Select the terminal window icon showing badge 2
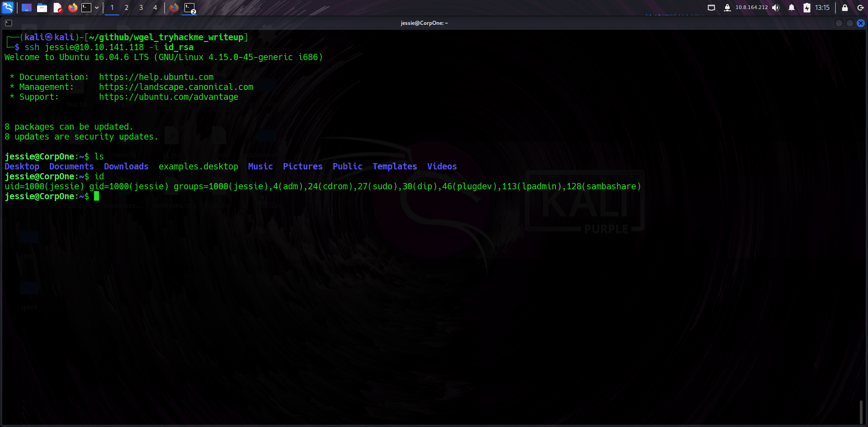The width and height of the screenshot is (868, 427). pos(189,8)
